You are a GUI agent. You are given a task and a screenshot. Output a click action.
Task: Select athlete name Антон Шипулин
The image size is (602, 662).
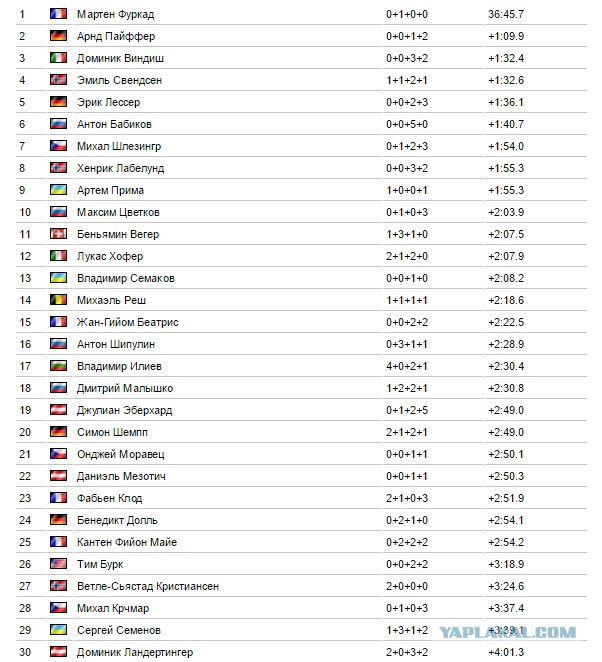116,344
